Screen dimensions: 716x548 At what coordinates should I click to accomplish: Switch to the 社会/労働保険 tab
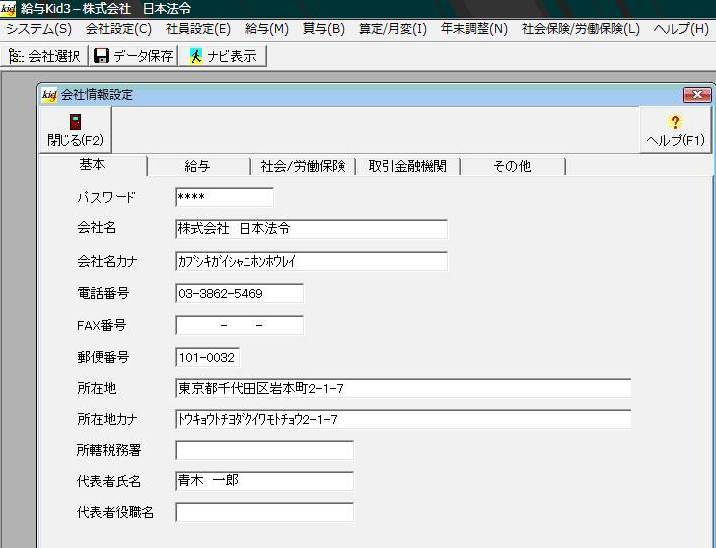point(303,166)
